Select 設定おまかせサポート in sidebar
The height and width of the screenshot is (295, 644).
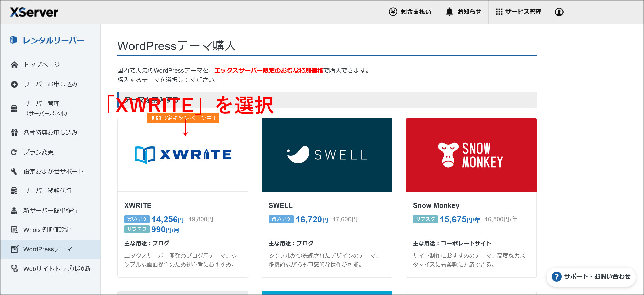[x=50, y=172]
